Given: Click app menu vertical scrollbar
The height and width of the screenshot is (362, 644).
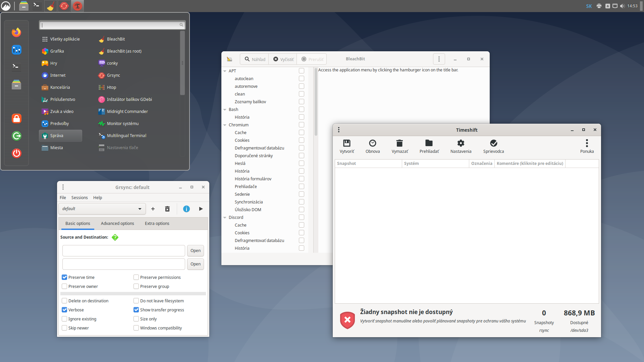Looking at the screenshot, I should click(x=182, y=63).
